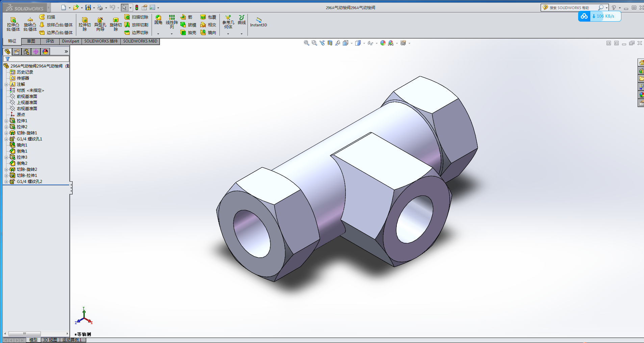
Task: Switch to DisplayManager panel tab
Action: pyautogui.click(x=45, y=51)
